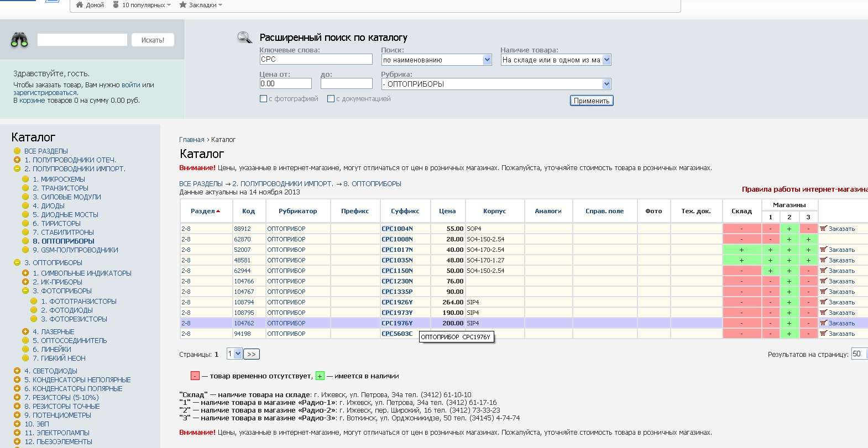
Task: Follow the Главная breadcrumb link
Action: pos(192,140)
